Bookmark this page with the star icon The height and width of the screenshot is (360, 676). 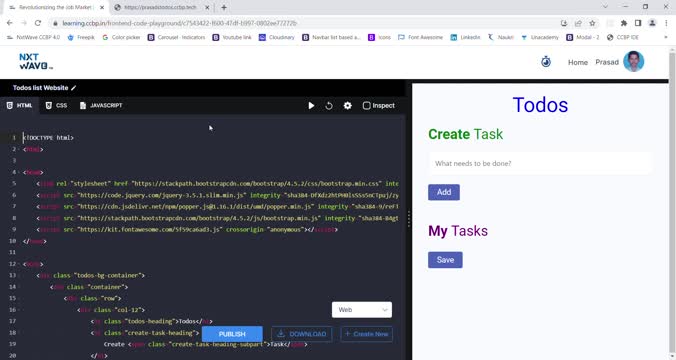click(x=592, y=23)
